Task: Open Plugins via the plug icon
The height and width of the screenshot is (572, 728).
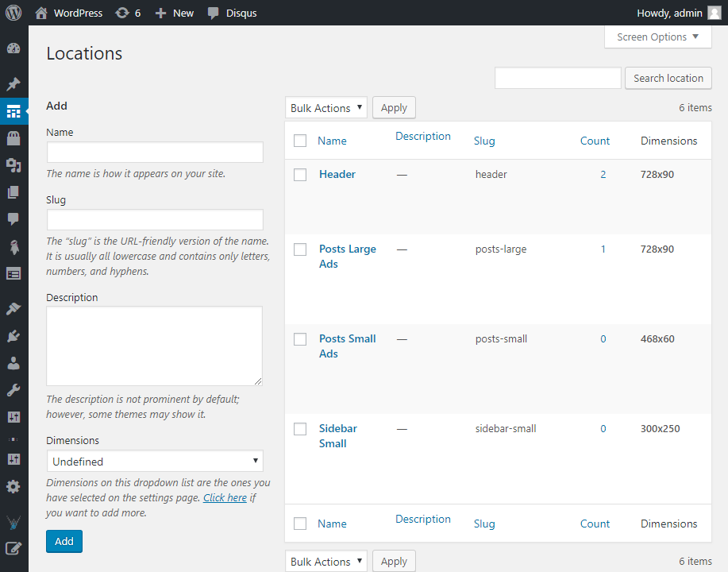Action: click(x=13, y=336)
